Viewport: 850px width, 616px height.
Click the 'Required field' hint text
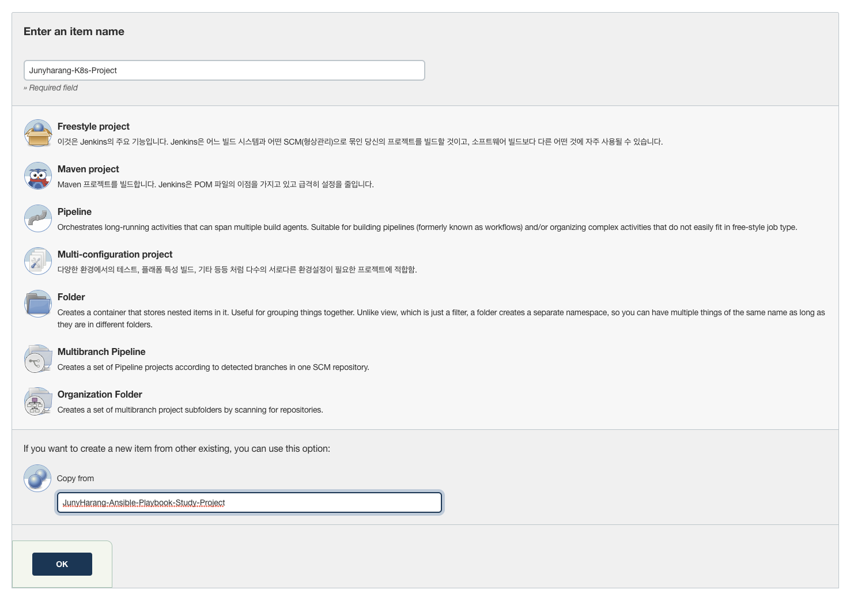coord(51,88)
